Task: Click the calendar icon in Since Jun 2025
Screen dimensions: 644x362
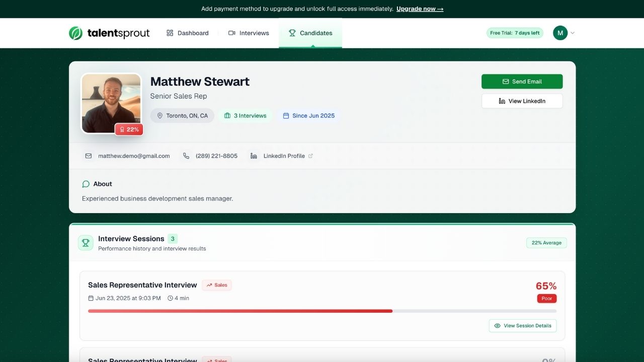Action: (x=286, y=116)
